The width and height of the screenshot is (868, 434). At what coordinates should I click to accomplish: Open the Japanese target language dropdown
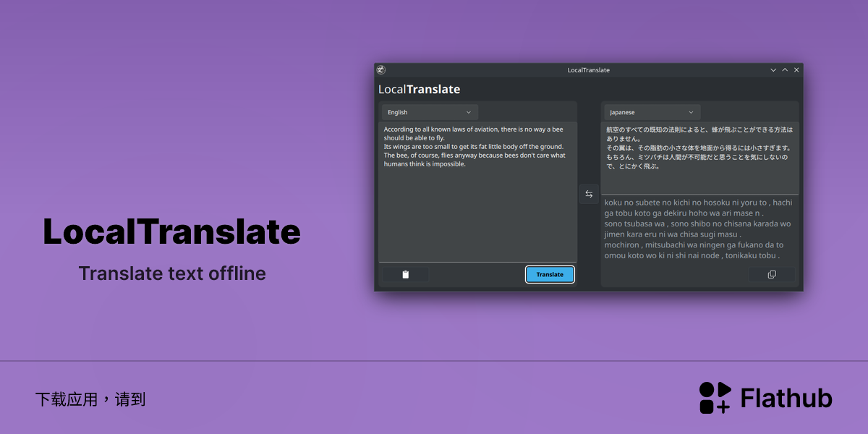(x=652, y=112)
